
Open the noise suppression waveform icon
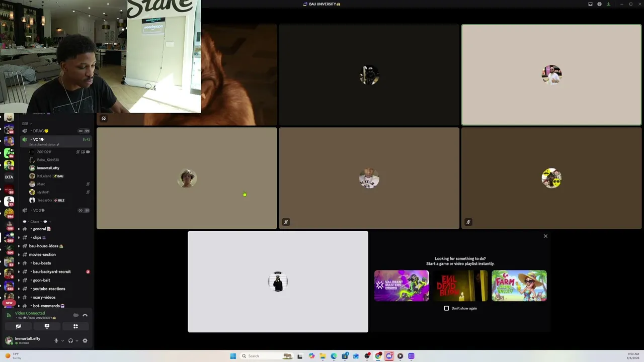tap(75, 315)
